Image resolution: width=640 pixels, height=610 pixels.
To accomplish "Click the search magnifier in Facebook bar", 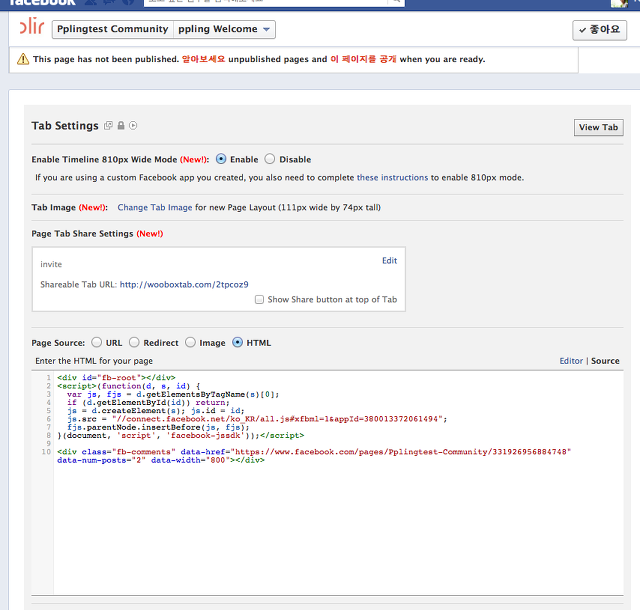I will (396, 2).
